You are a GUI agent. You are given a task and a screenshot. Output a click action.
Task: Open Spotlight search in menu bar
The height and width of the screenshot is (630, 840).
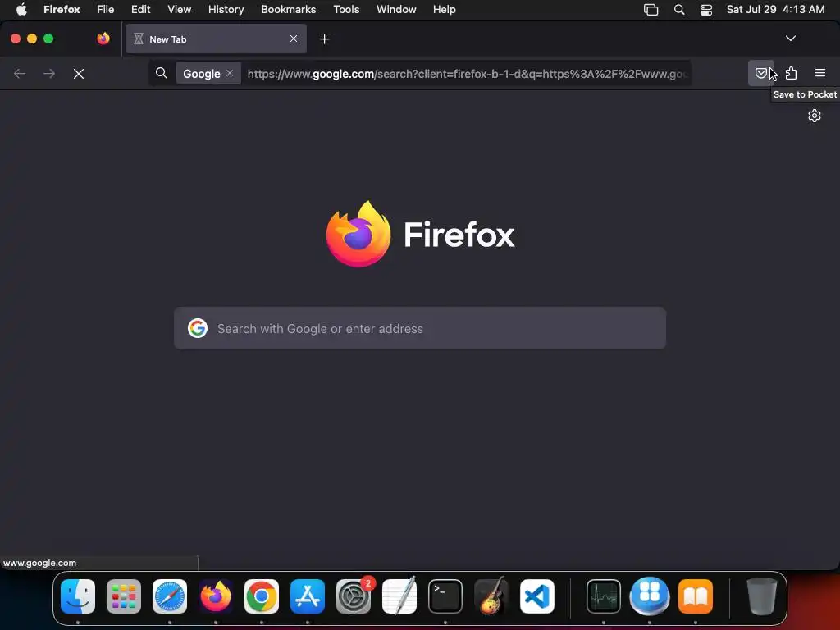[679, 10]
